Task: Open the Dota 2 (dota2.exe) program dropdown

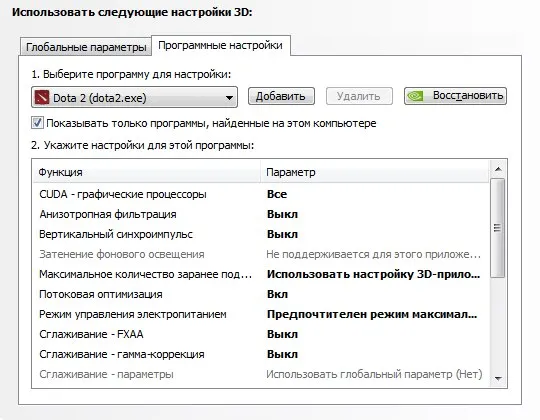Action: [134, 97]
